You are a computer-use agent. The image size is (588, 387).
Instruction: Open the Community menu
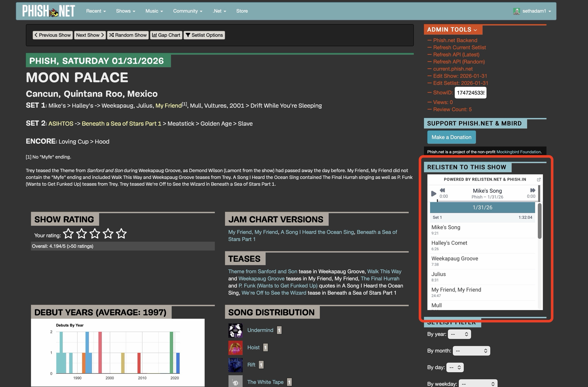[188, 11]
